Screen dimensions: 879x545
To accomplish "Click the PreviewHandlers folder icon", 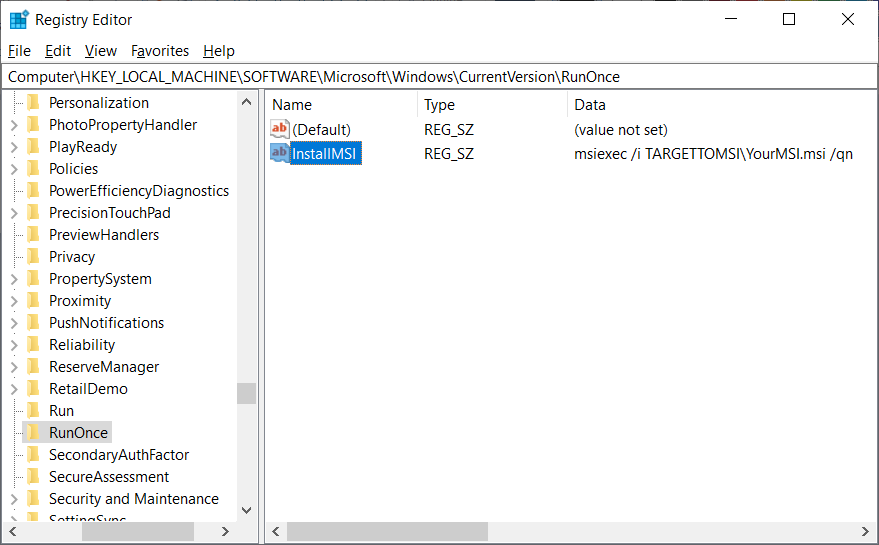I will (x=34, y=234).
